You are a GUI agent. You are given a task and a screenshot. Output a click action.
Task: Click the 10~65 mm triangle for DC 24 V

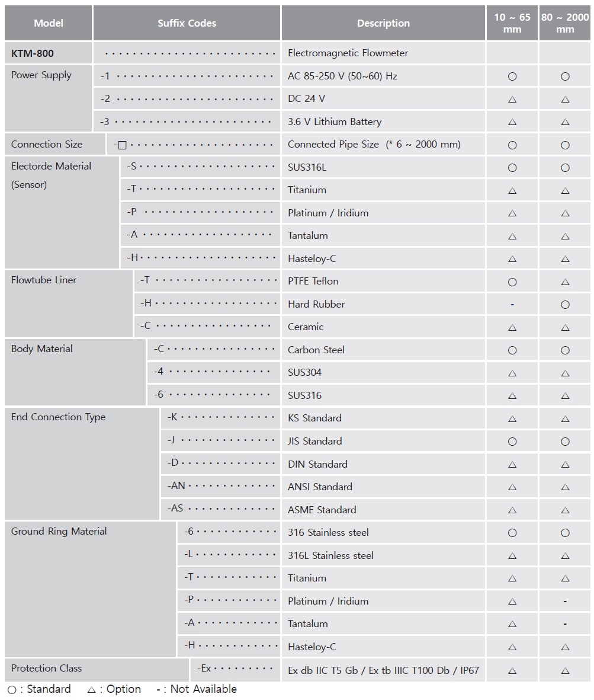(512, 100)
